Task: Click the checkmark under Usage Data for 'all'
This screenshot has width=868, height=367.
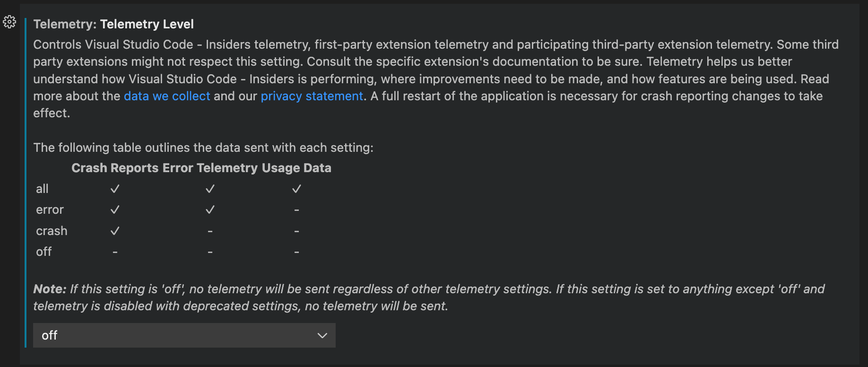Action: click(x=296, y=188)
